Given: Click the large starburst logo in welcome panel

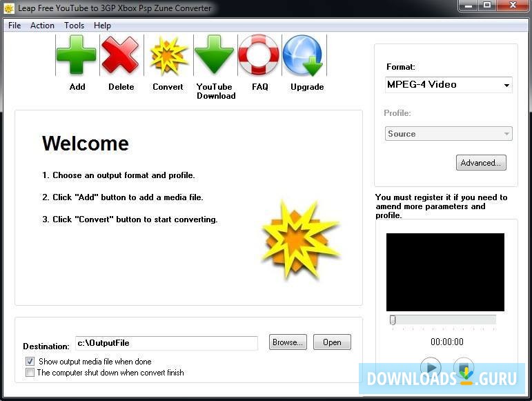Looking at the screenshot, I should (x=300, y=240).
